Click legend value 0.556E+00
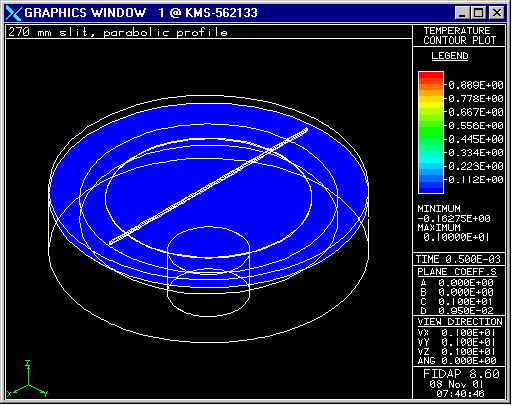Image resolution: width=512 pixels, height=405 pixels. [475, 126]
